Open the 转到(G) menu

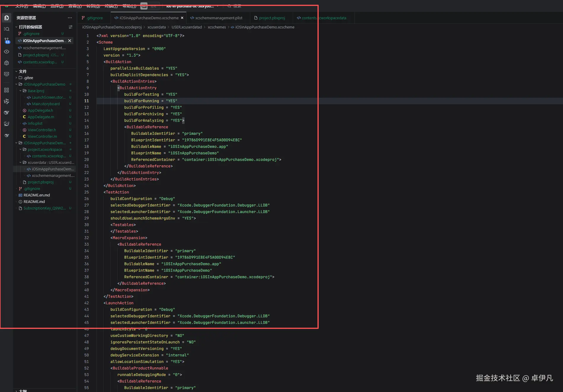tap(93, 6)
